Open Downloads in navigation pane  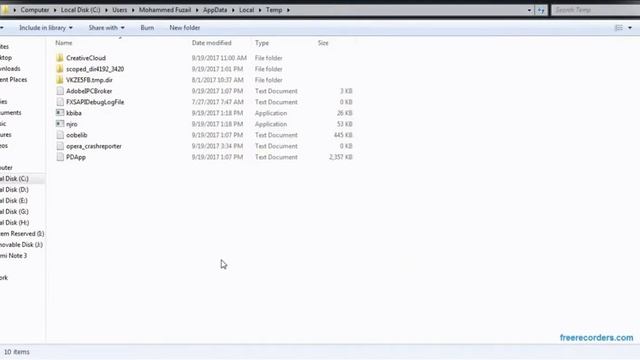tap(10, 69)
